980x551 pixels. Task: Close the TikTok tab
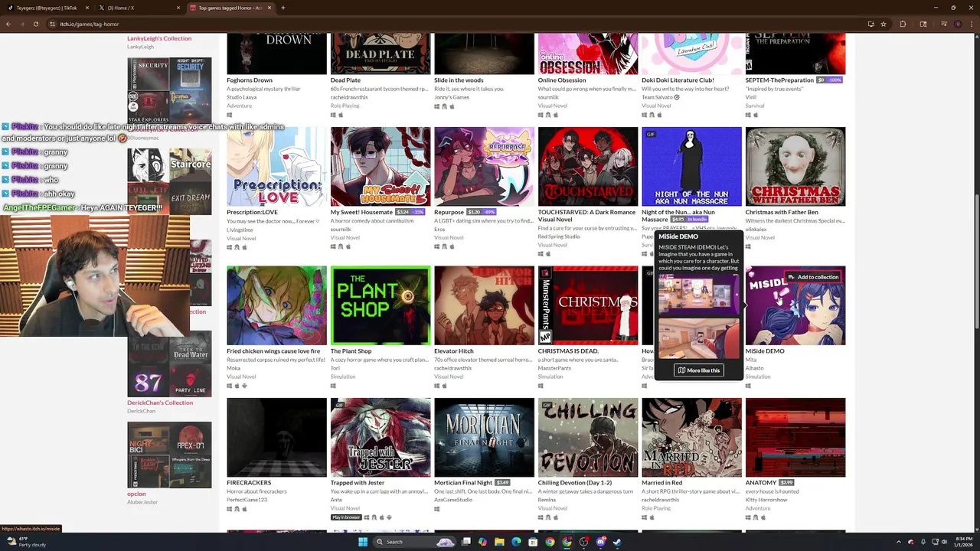pos(87,8)
